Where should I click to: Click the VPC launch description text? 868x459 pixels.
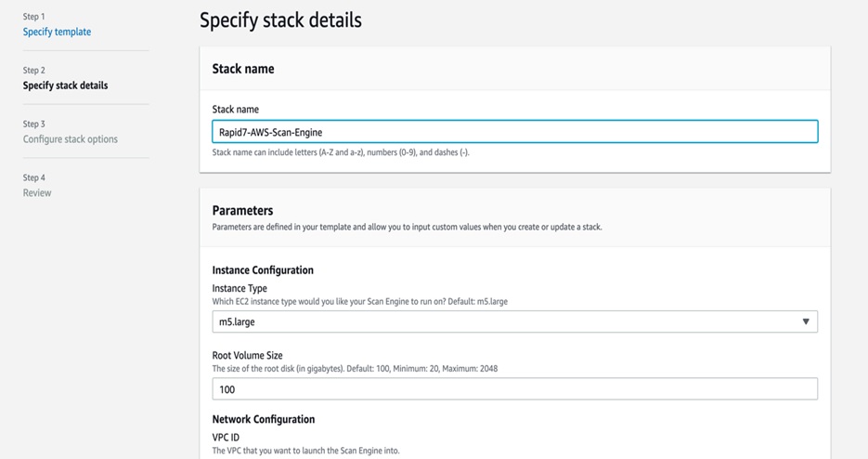305,451
